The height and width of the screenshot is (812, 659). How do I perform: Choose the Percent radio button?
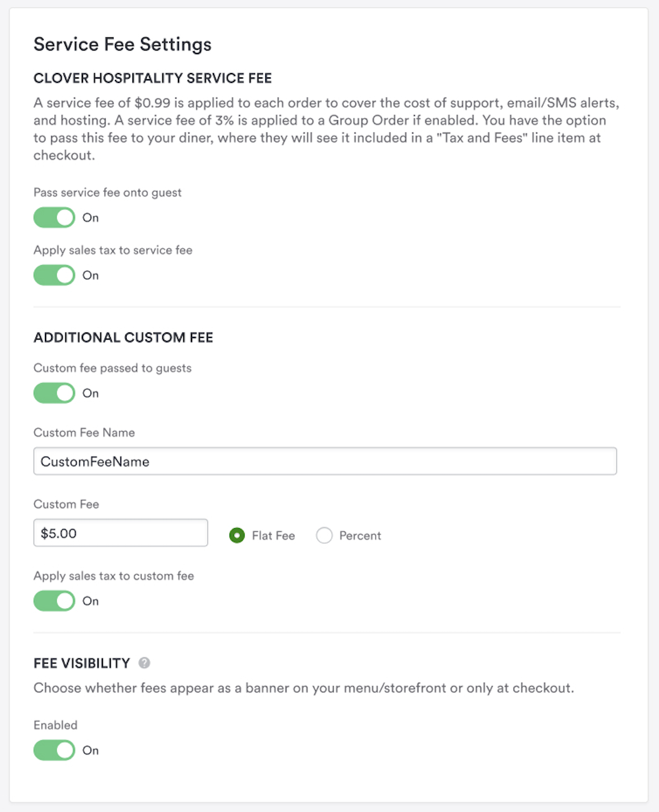[x=324, y=535]
